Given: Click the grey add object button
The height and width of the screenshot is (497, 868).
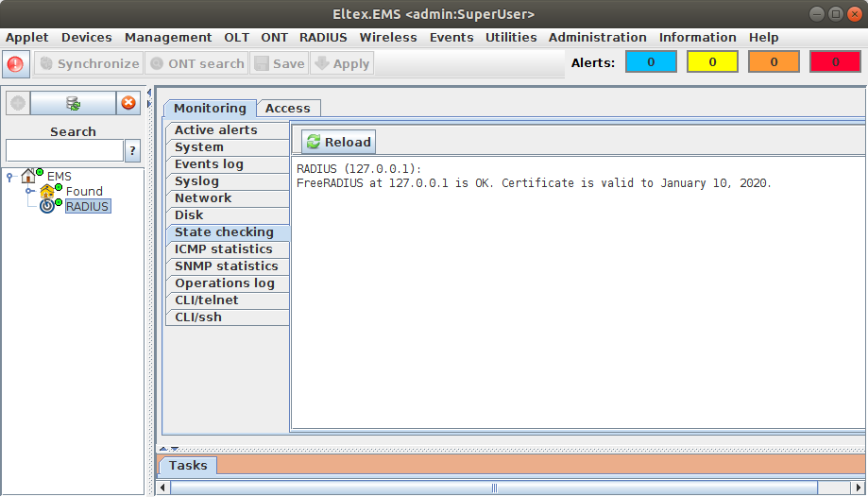Looking at the screenshot, I should (18, 103).
